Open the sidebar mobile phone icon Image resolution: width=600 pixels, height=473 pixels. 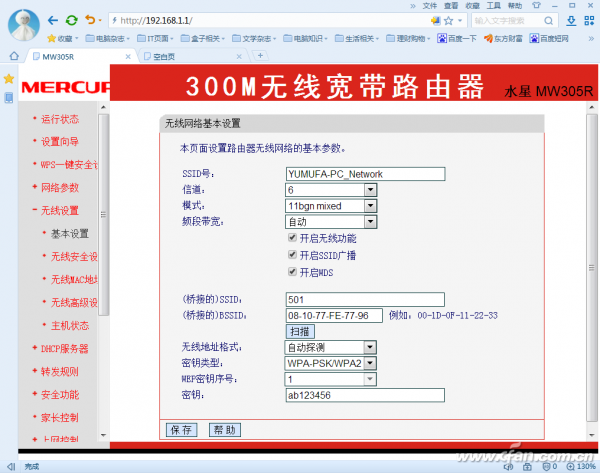click(x=9, y=98)
